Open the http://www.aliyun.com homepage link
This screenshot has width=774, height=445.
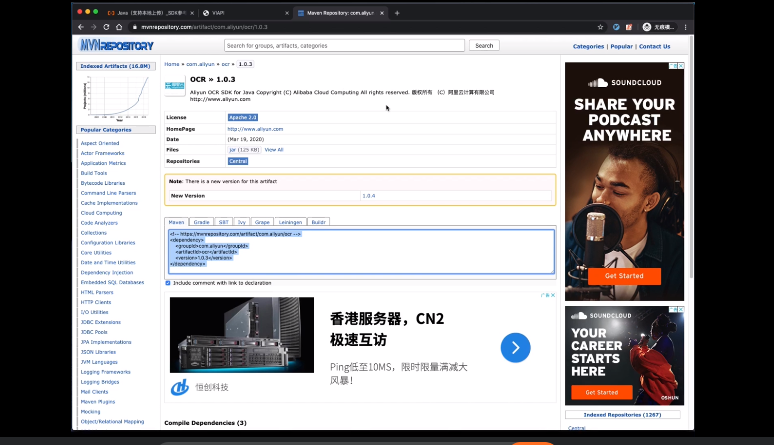[x=255, y=129]
